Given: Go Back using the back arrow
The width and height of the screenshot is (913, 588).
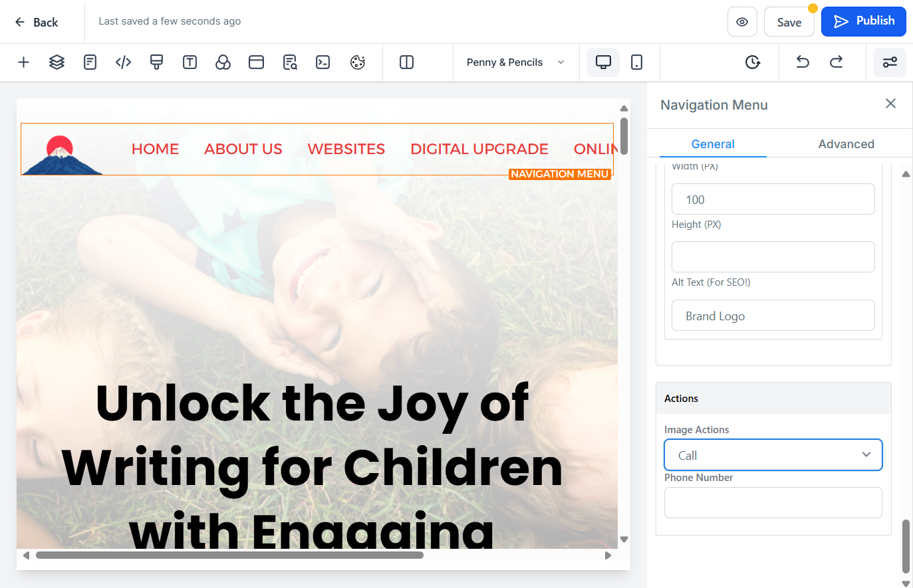Looking at the screenshot, I should 37,22.
